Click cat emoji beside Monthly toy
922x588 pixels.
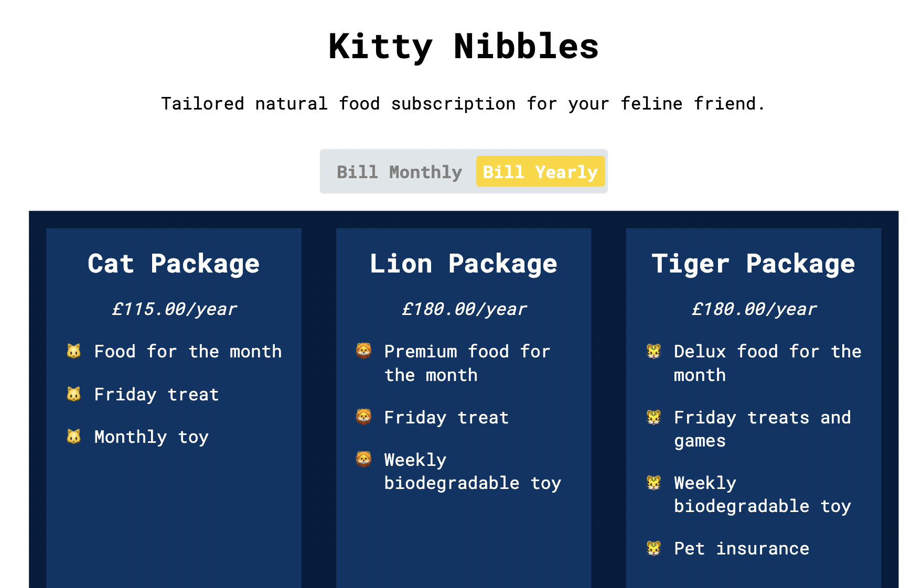[74, 437]
